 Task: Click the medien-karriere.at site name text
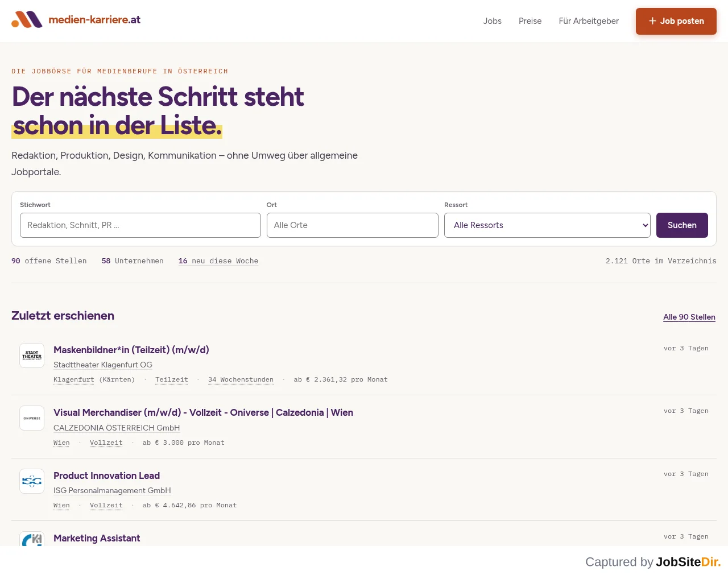[94, 20]
